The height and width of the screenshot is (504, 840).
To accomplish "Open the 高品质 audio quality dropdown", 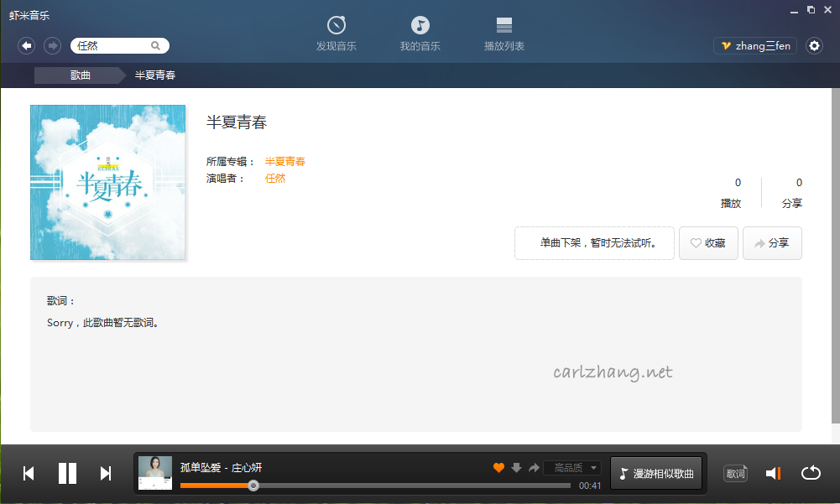I will tap(572, 468).
